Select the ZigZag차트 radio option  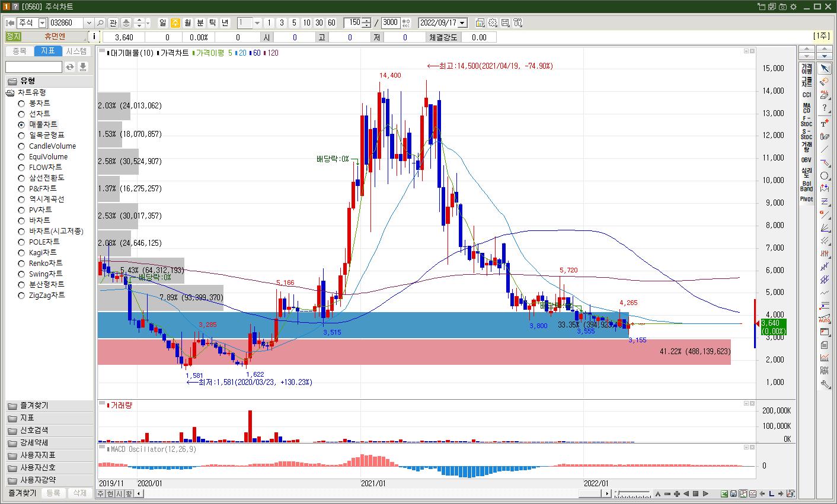[x=21, y=296]
